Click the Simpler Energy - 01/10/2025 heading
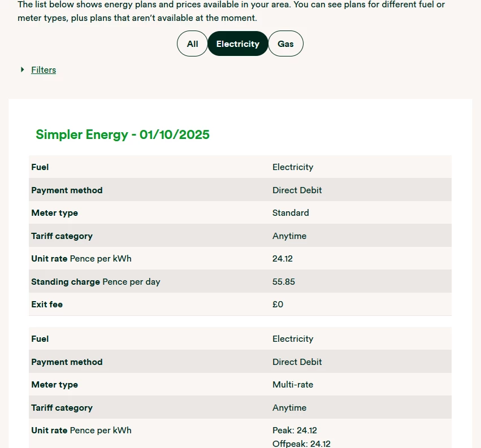The height and width of the screenshot is (448, 481). point(123,134)
